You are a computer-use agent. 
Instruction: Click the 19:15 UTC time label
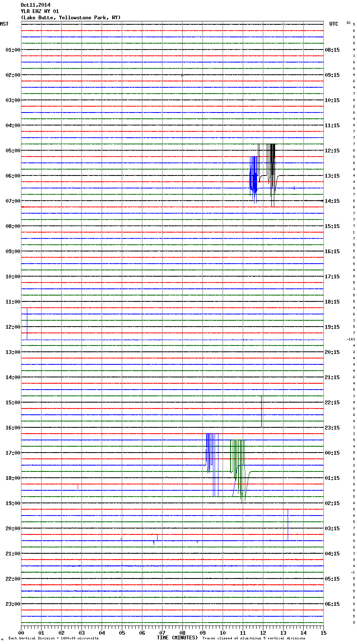tap(332, 327)
